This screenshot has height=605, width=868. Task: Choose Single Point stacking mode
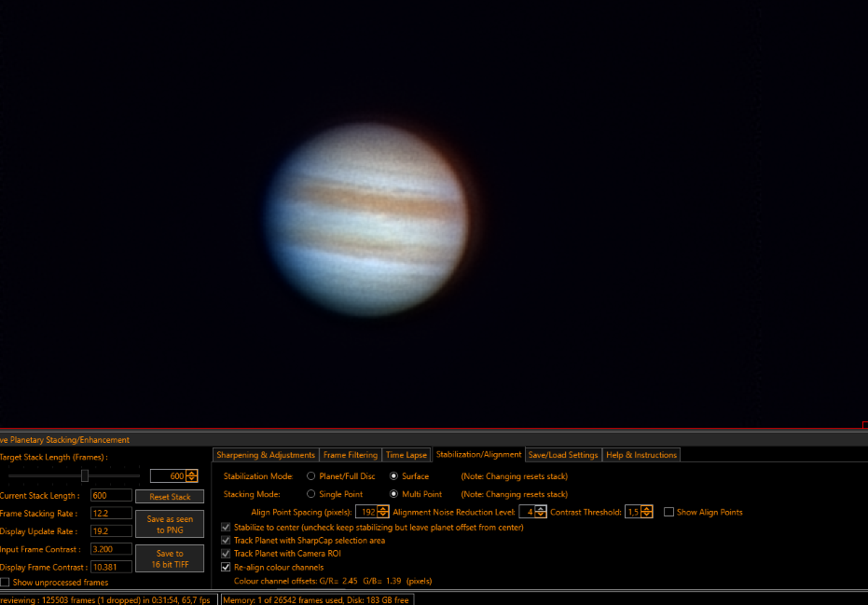tap(311, 494)
